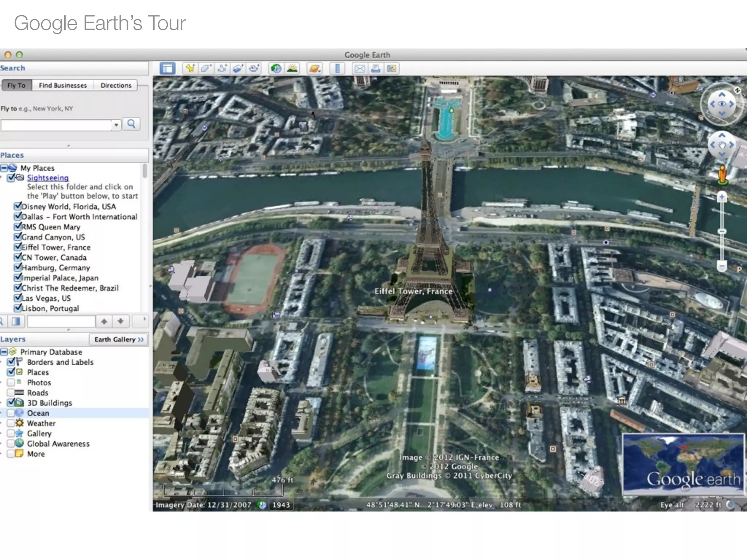The height and width of the screenshot is (560, 747).
Task: Toggle the sidebar panel button
Action: pos(167,68)
